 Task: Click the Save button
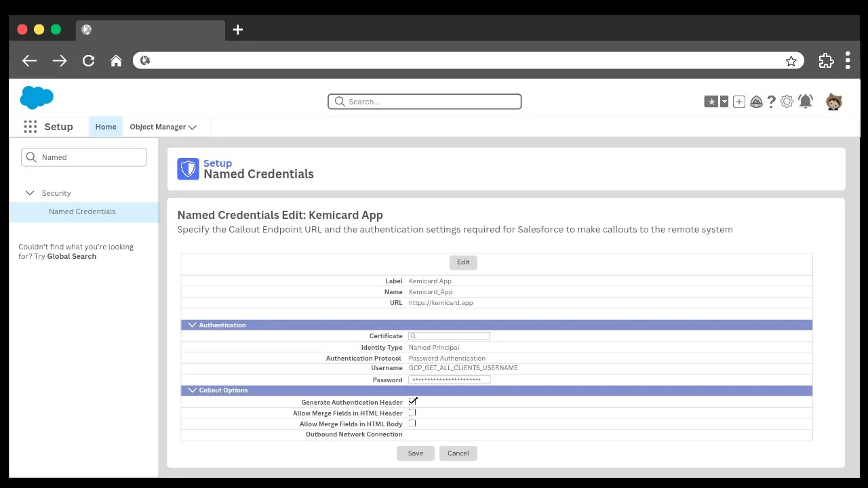[x=416, y=453]
